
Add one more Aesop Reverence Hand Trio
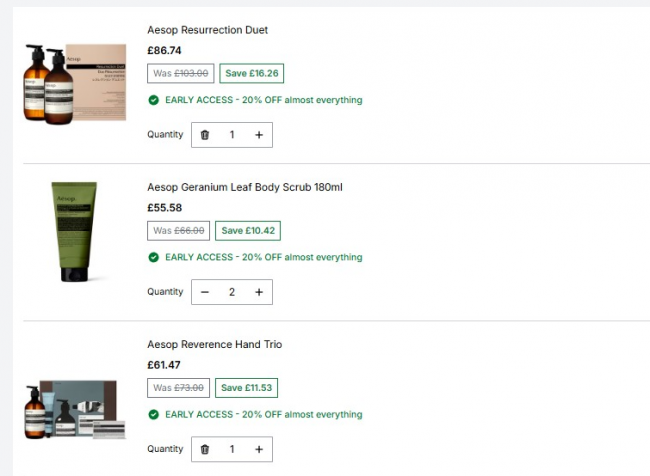259,449
